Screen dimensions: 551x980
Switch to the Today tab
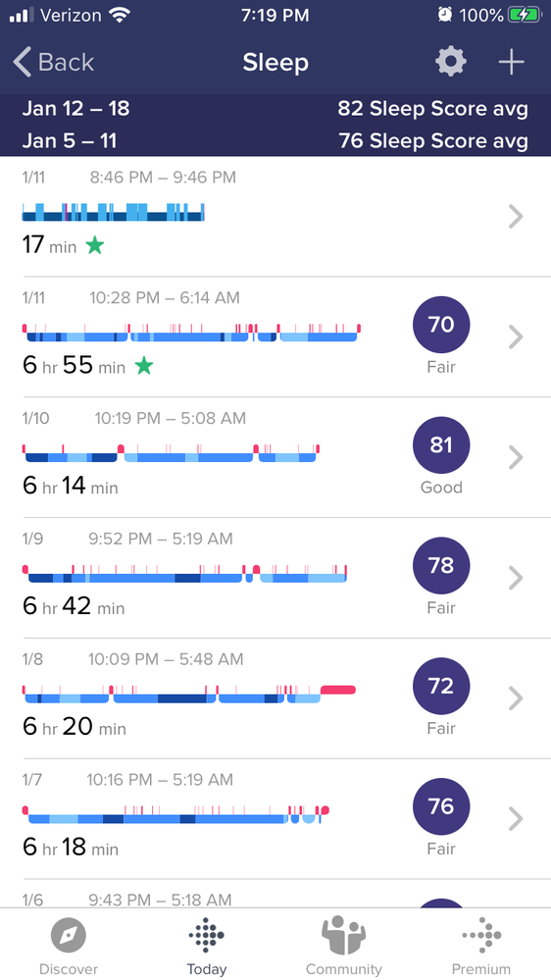tap(207, 946)
